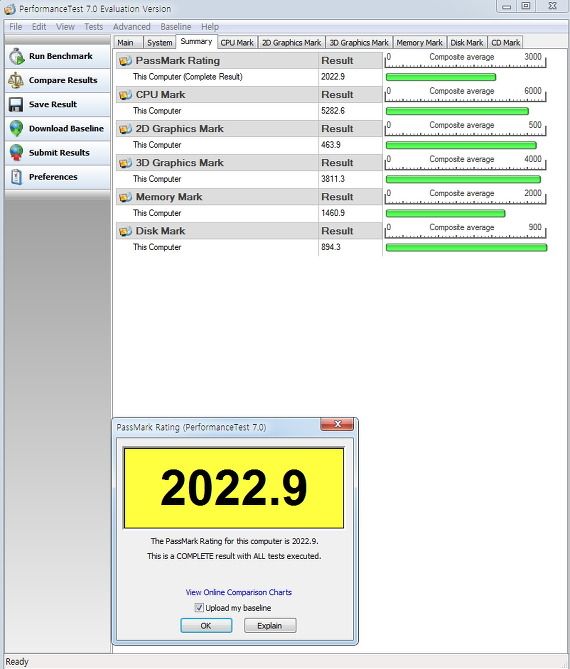This screenshot has height=669, width=570.
Task: Select the Summary tab
Action: coord(196,41)
